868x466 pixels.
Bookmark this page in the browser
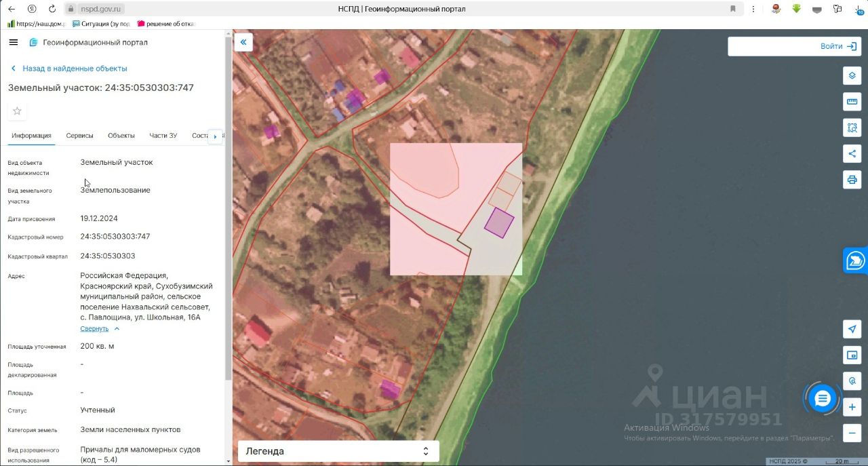pos(733,9)
